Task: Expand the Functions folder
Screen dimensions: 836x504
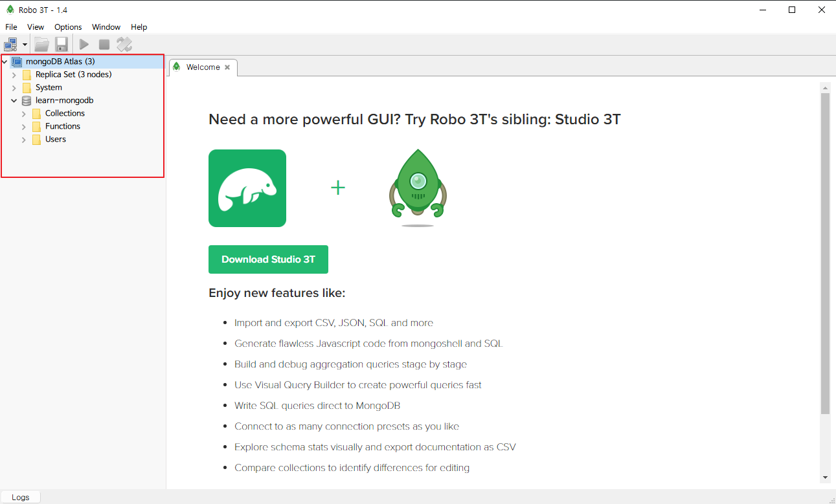Action: pos(24,126)
